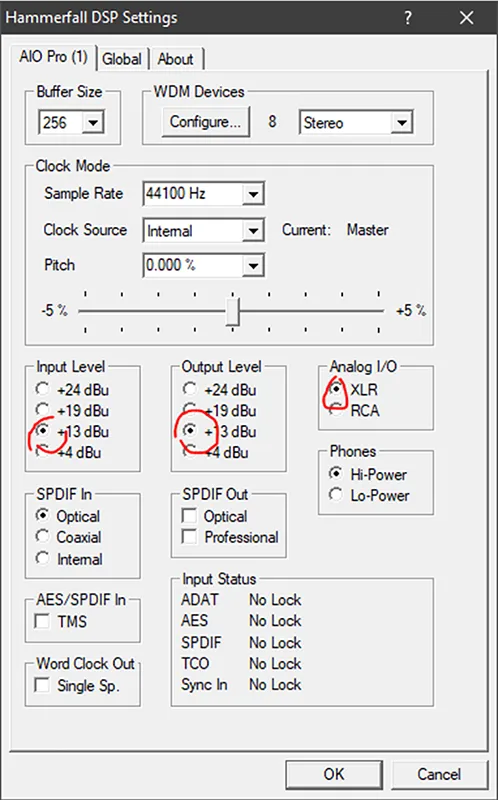Expand the Stereo WDM dropdown
Screen dimensions: 498x800
pos(402,123)
